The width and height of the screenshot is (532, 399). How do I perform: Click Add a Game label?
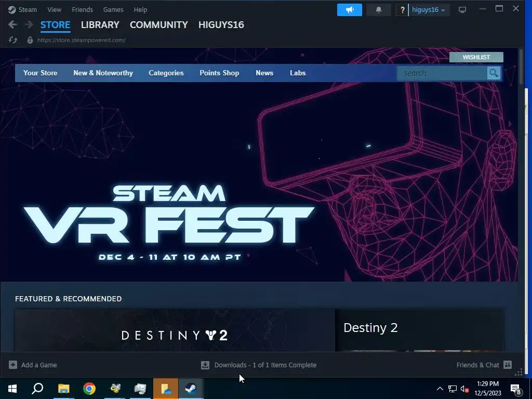pos(39,365)
